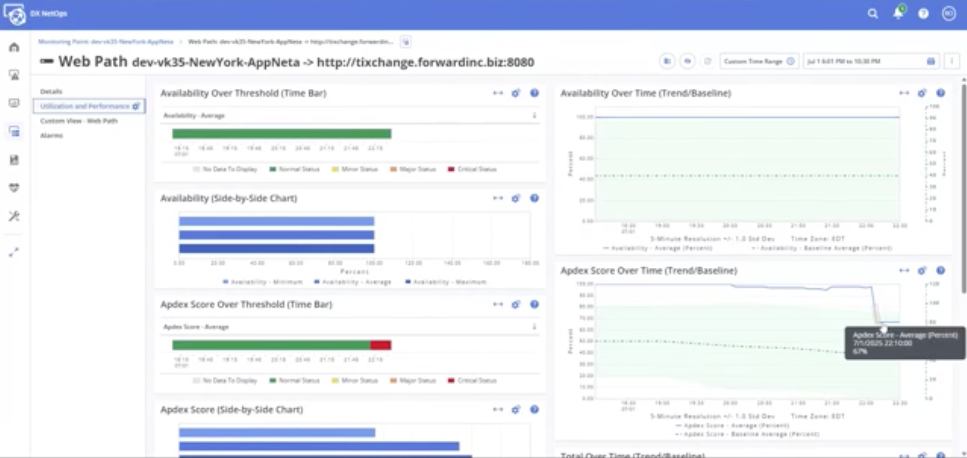Select Details in the left navigation
This screenshot has width=967, height=458.
[x=51, y=91]
